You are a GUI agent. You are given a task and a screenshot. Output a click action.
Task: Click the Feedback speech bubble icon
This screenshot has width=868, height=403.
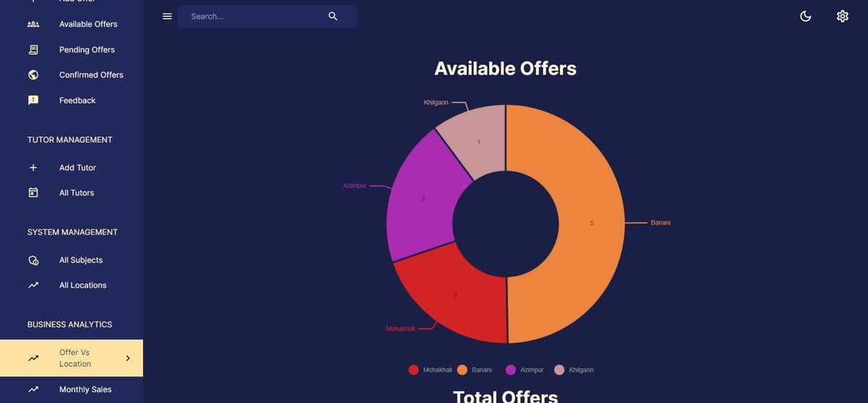pos(33,101)
